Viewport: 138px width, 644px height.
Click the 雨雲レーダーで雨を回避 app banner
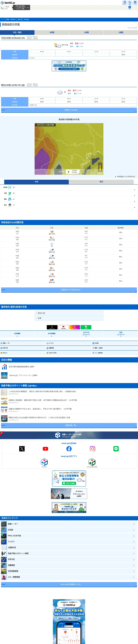pyautogui.click(x=69, y=435)
